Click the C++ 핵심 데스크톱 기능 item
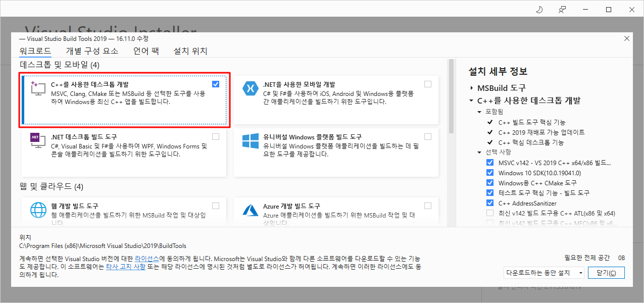644x303 pixels. pyautogui.click(x=531, y=142)
